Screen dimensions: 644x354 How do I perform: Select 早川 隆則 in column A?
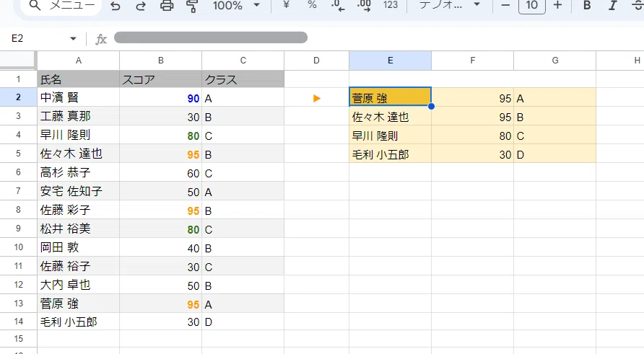[x=79, y=135]
